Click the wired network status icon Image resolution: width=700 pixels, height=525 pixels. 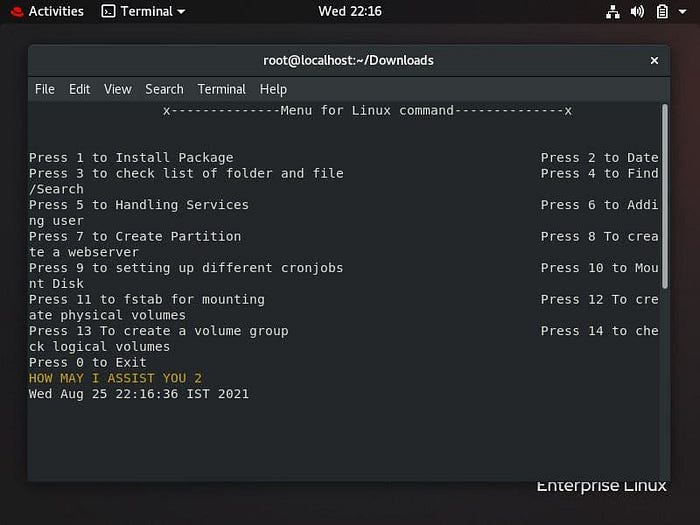(612, 12)
